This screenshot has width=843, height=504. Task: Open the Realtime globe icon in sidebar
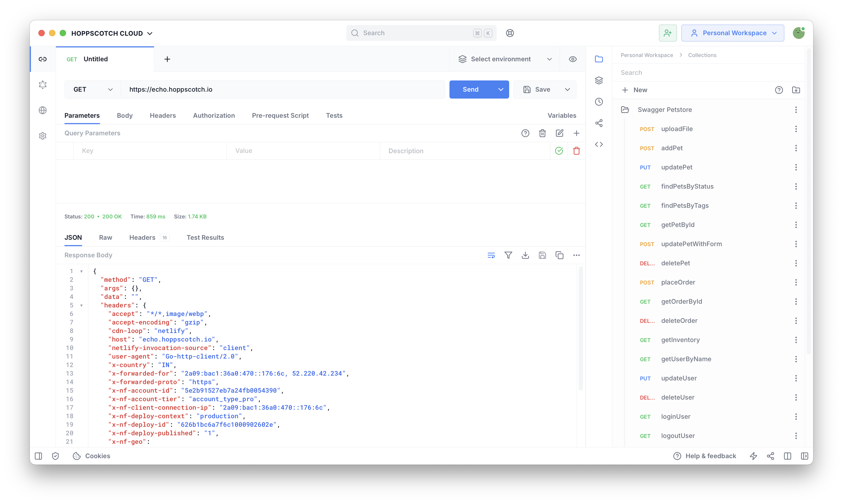coord(42,110)
